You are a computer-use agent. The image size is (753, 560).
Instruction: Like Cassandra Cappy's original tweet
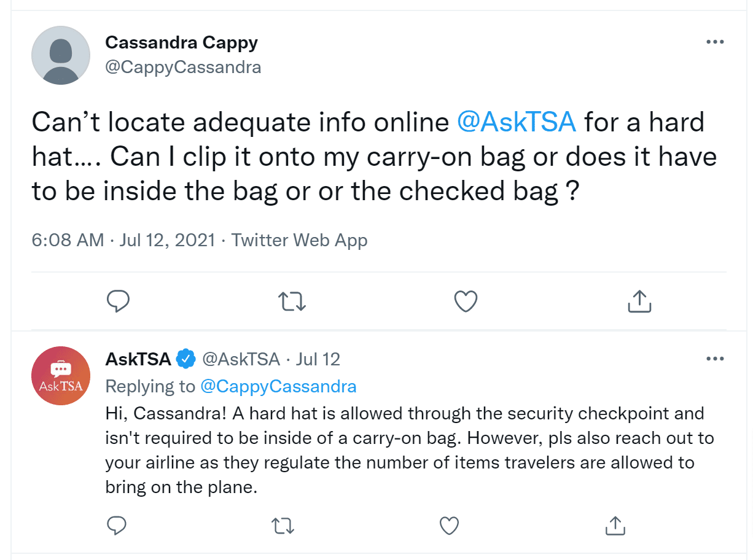click(466, 301)
